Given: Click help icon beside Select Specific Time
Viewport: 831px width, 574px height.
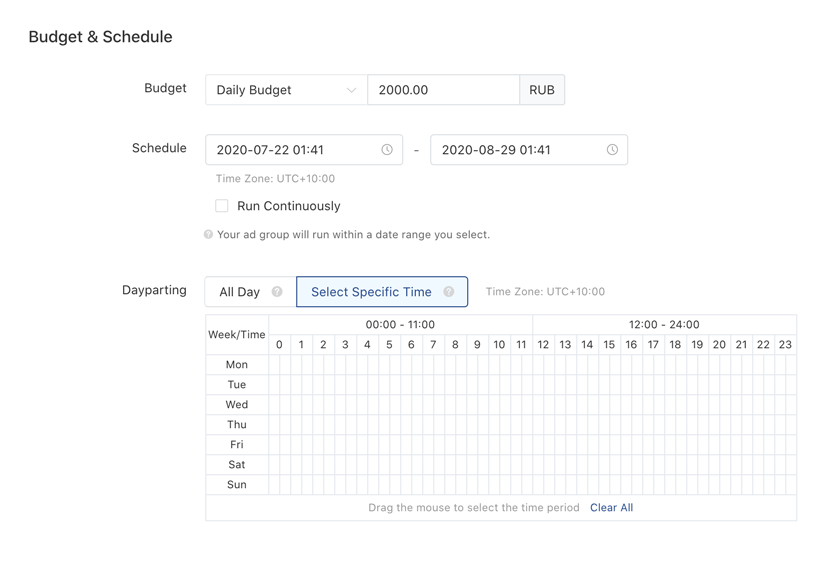Looking at the screenshot, I should click(x=449, y=292).
